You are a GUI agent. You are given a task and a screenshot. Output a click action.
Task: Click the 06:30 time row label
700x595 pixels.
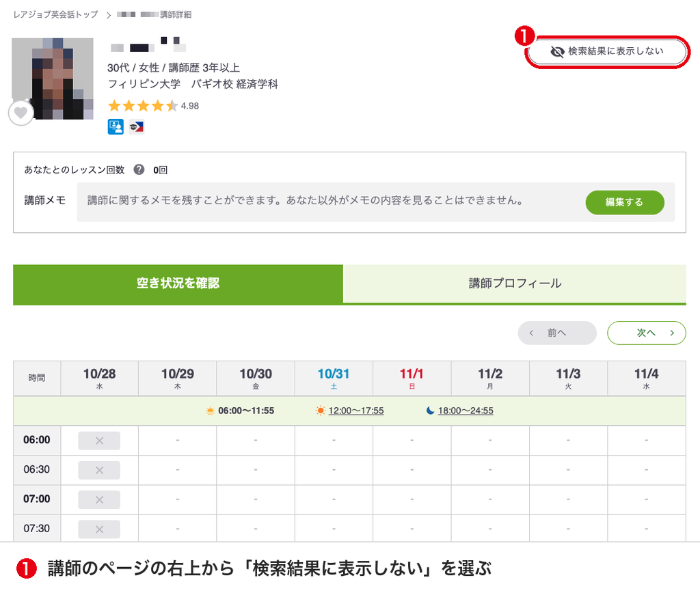tap(37, 469)
